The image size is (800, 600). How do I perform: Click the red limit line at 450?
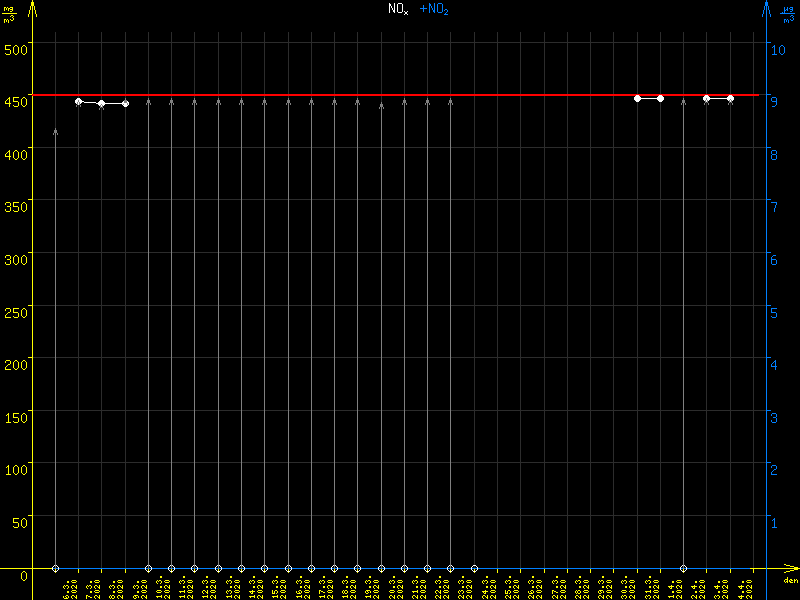400,95
